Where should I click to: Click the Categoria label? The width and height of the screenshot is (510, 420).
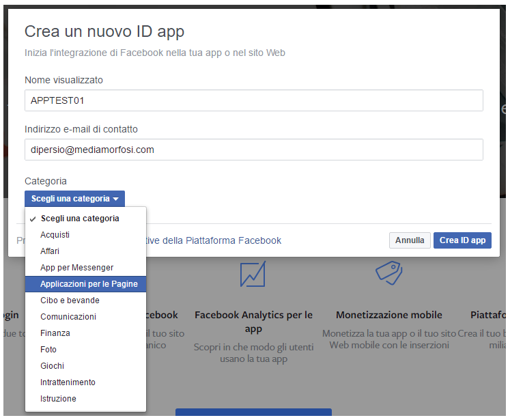click(46, 181)
